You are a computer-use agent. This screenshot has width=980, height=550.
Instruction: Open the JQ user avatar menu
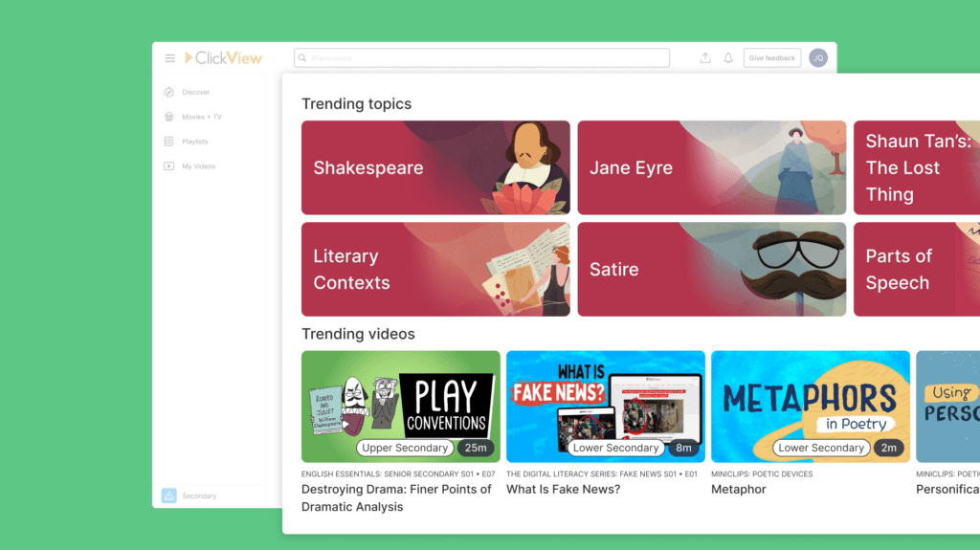click(817, 58)
